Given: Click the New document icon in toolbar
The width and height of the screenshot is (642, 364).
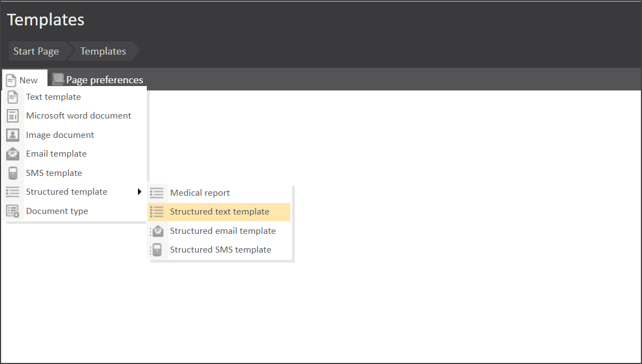Looking at the screenshot, I should pyautogui.click(x=11, y=81).
